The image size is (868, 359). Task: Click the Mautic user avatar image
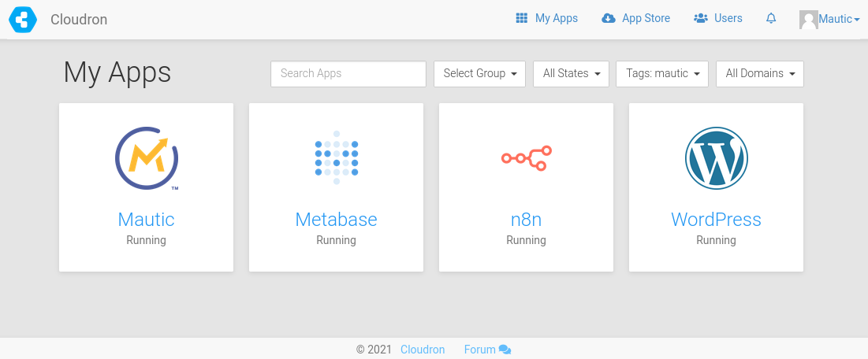tap(808, 20)
